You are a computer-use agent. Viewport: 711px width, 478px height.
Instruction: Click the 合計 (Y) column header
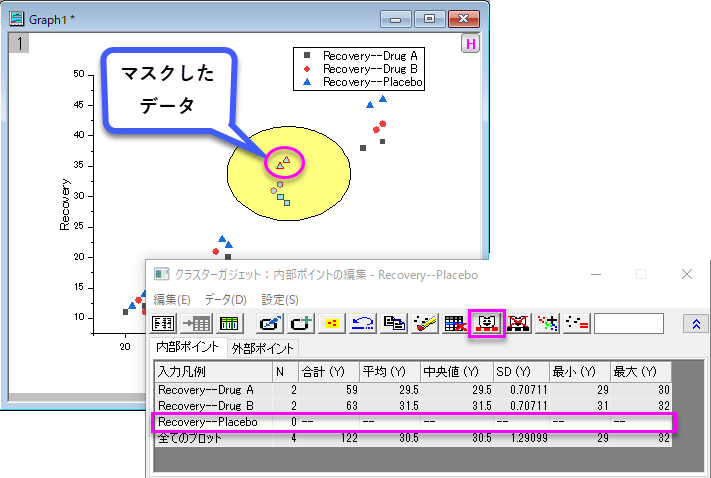[x=329, y=372]
